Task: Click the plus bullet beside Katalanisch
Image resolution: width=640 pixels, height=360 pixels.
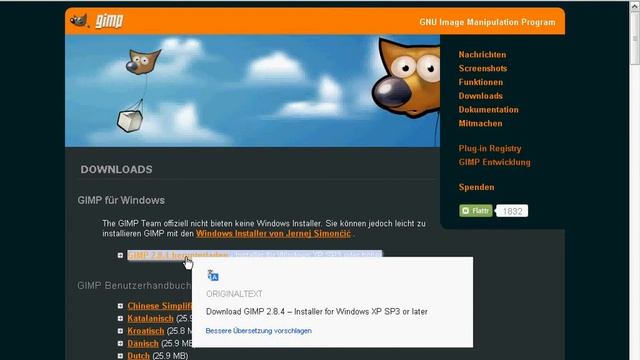Action: click(120, 318)
